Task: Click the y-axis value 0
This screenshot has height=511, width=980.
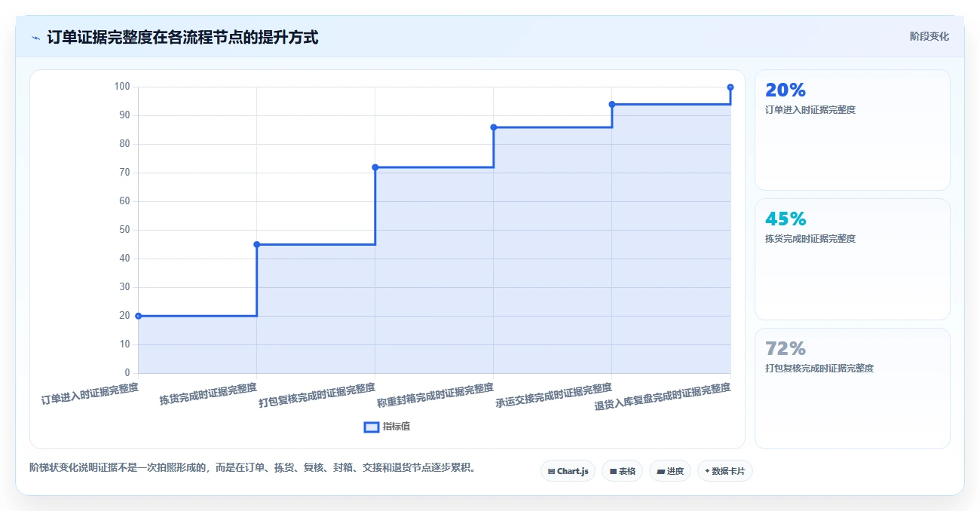Action: pos(127,373)
